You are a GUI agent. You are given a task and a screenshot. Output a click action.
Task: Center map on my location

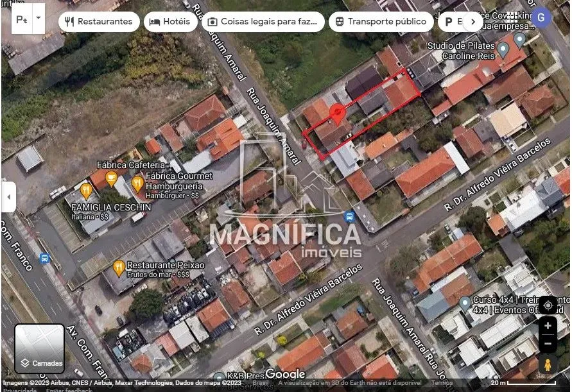(548, 305)
